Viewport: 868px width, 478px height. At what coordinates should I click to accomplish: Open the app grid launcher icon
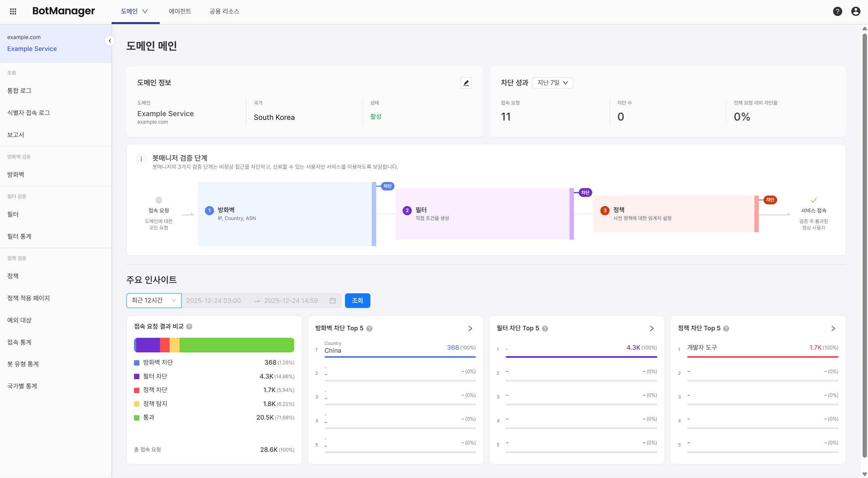(13, 11)
